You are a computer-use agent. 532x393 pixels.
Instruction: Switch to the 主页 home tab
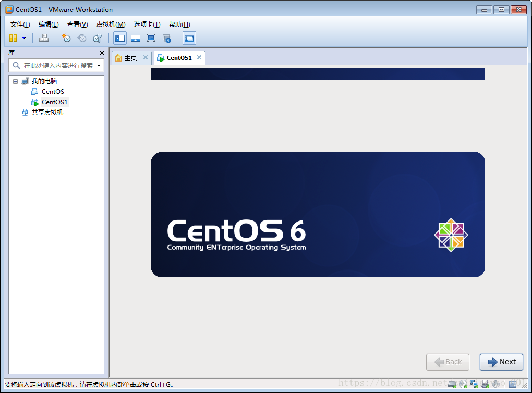tap(130, 58)
